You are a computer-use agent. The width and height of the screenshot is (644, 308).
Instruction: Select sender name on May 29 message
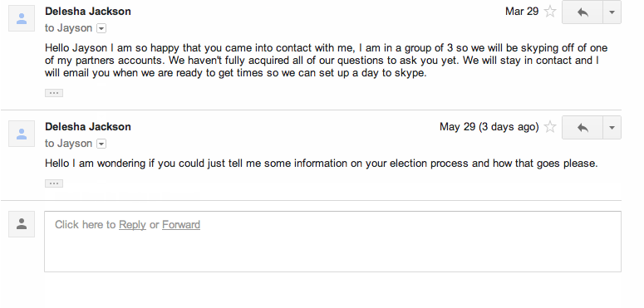[x=88, y=127]
